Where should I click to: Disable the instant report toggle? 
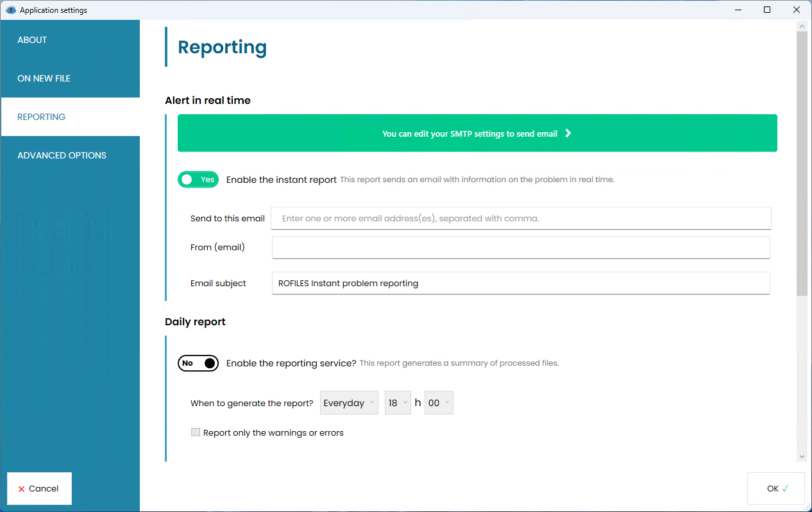(x=198, y=180)
